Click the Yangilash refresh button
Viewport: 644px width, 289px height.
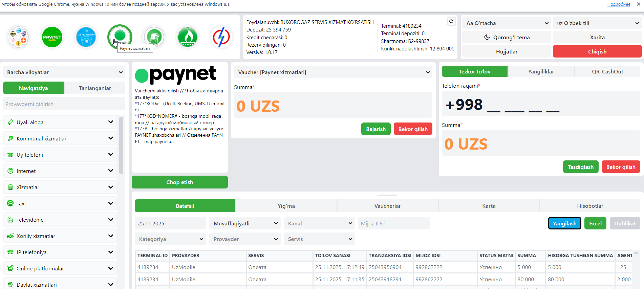pos(564,223)
